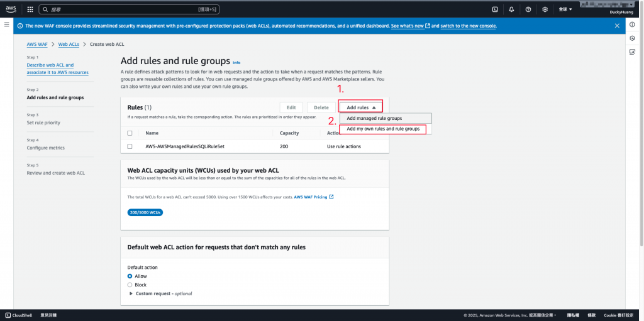Open Cookie preferences in footer
Viewport: 644px width, 321px height.
pos(619,315)
